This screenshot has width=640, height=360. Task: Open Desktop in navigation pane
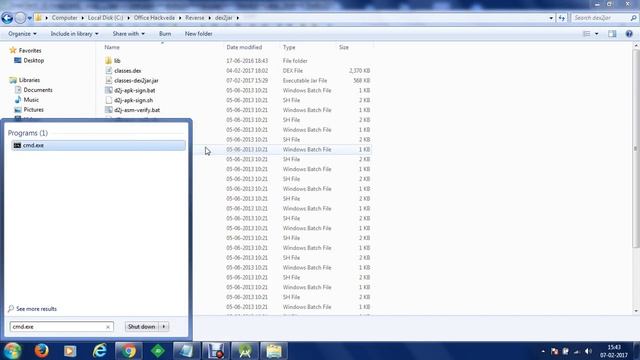33,60
